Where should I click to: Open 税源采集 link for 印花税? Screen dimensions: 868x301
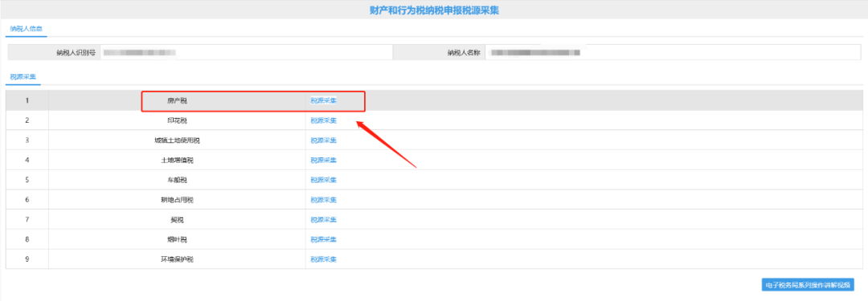click(323, 120)
